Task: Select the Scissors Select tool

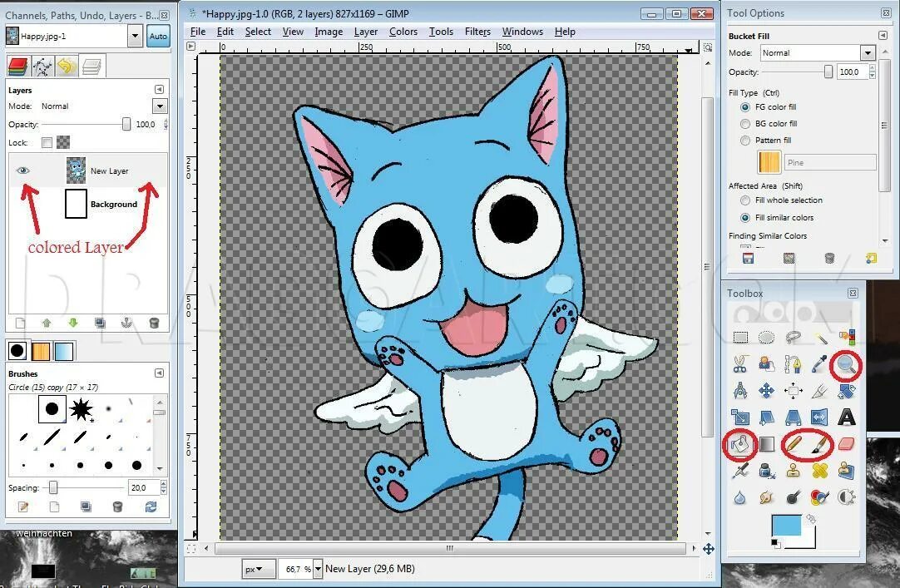Action: (x=740, y=363)
